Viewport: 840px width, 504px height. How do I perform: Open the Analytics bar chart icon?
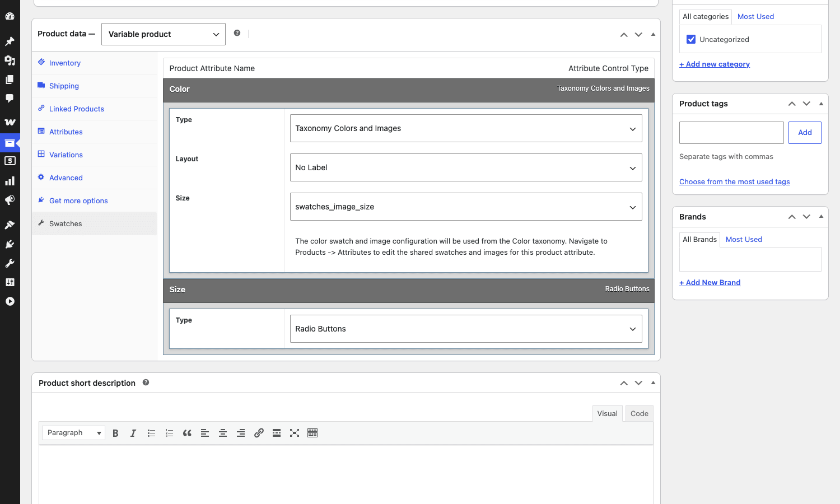coord(10,181)
